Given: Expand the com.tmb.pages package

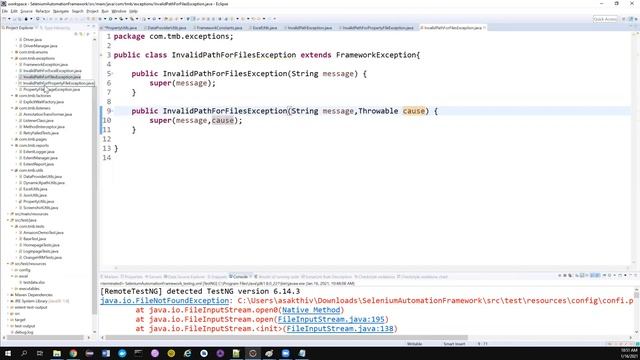Looking at the screenshot, I should (12, 139).
